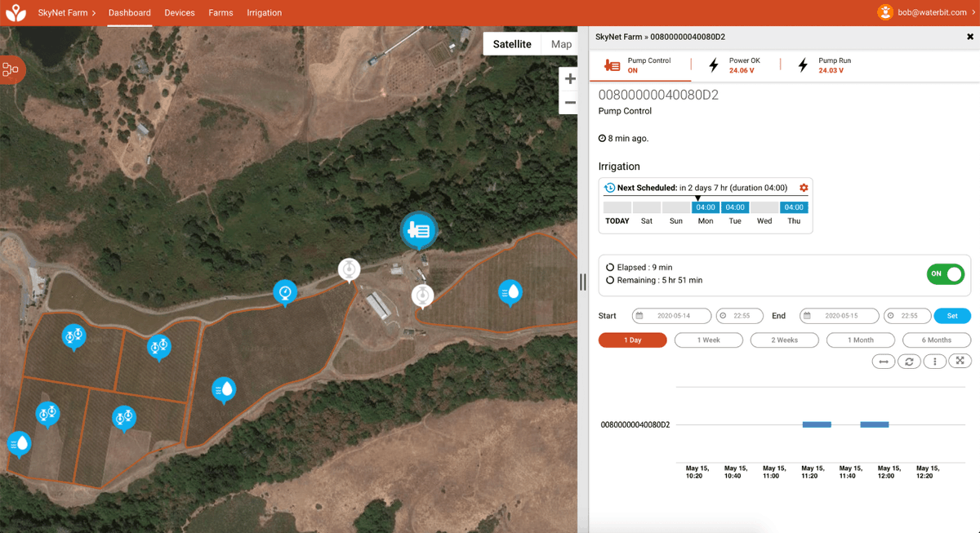Image resolution: width=980 pixels, height=533 pixels.
Task: Open the Irrigation tab
Action: pyautogui.click(x=264, y=13)
